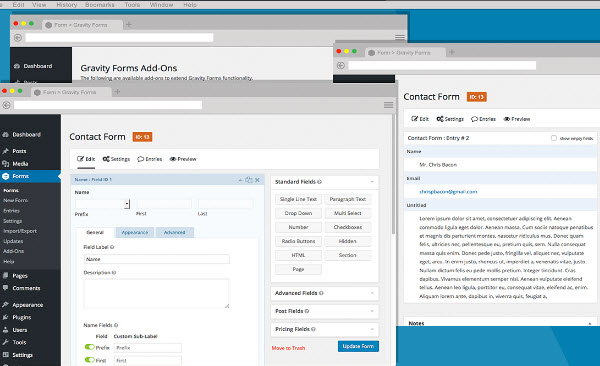Duplicate the Name field (Field ID 1)
600x366 pixels.
(249, 180)
